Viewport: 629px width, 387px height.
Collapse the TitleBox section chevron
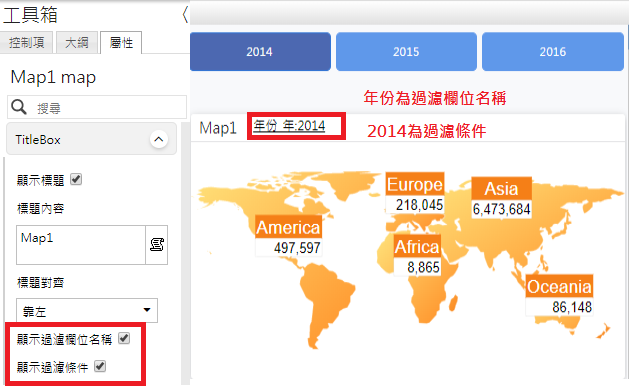click(x=159, y=139)
